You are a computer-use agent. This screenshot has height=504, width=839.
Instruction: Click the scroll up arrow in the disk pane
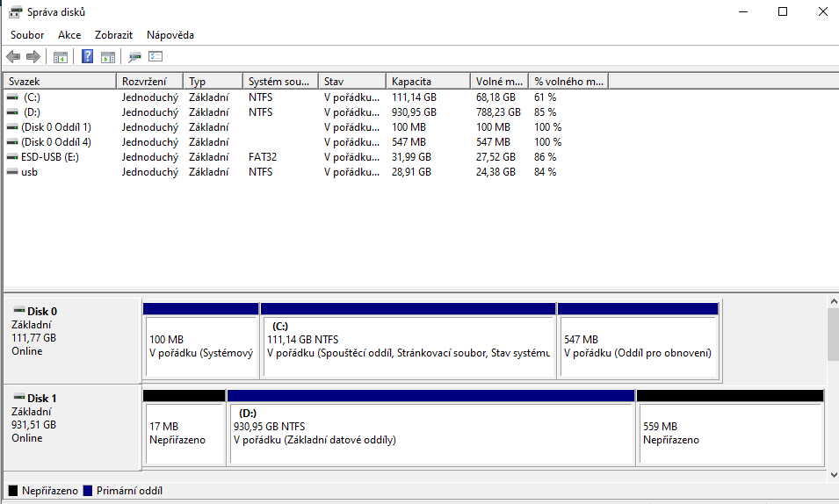[833, 302]
